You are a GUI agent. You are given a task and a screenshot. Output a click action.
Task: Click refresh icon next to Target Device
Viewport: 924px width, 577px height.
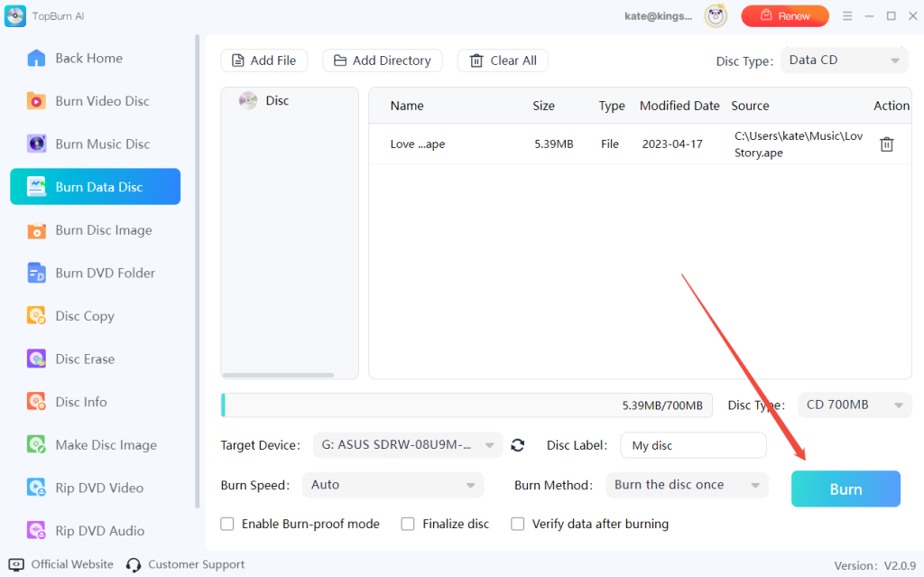click(518, 445)
